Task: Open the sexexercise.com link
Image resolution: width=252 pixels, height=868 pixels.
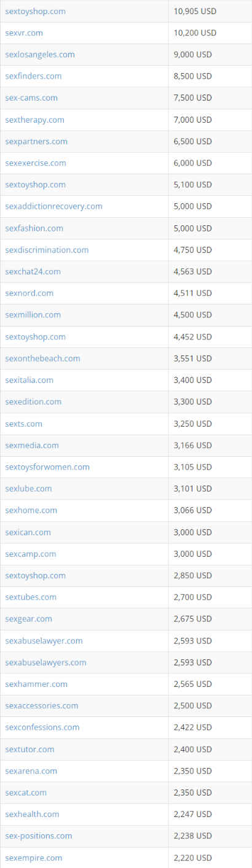Action: tap(36, 163)
